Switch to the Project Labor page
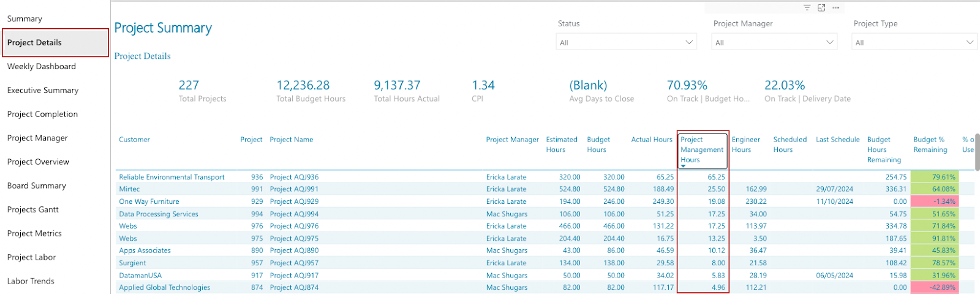The width and height of the screenshot is (980, 294). tap(31, 257)
